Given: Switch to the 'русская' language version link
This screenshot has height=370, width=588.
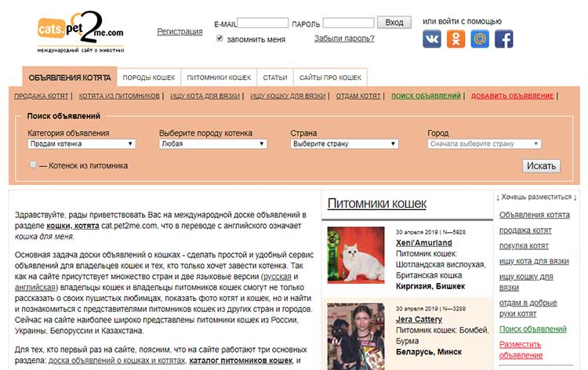Looking at the screenshot, I should (x=277, y=277).
